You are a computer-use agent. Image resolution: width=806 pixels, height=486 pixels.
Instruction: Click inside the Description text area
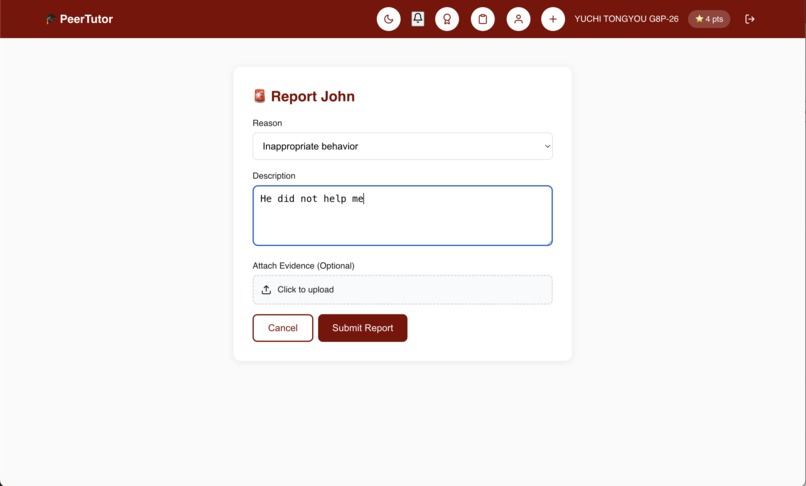pyautogui.click(x=402, y=215)
